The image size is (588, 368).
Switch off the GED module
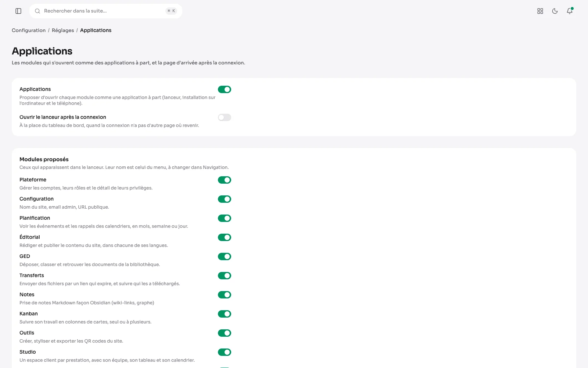click(225, 256)
